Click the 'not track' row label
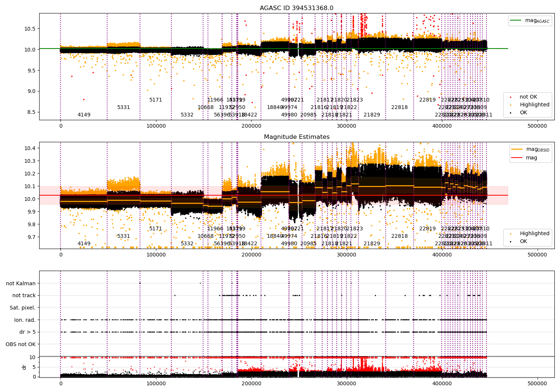 coord(24,295)
